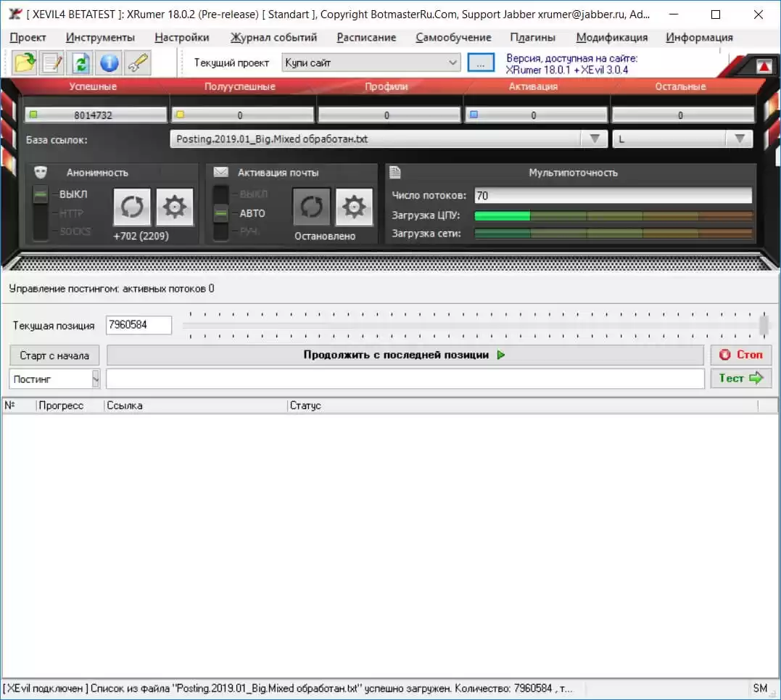This screenshot has height=700, width=781.
Task: Click the Статус column header
Action: [523, 405]
